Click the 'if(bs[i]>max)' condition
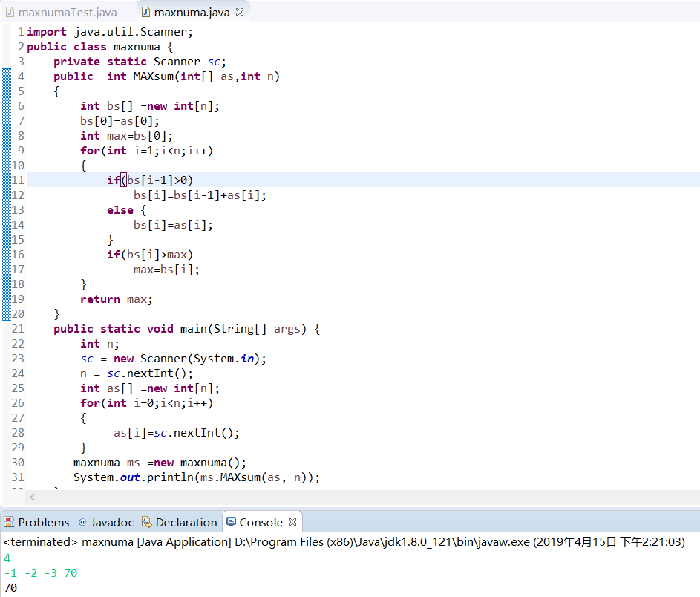This screenshot has width=700, height=597. pyautogui.click(x=149, y=255)
